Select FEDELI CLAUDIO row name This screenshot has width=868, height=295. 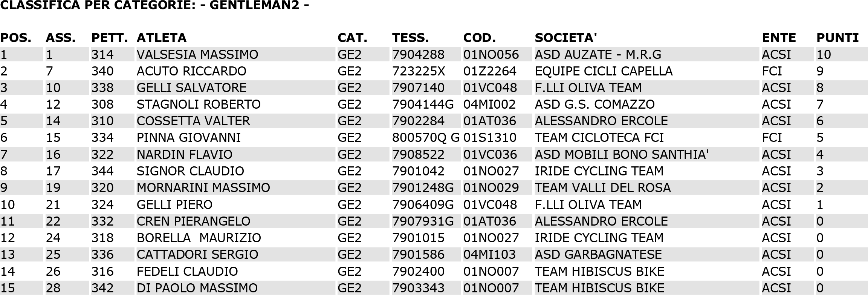(187, 271)
